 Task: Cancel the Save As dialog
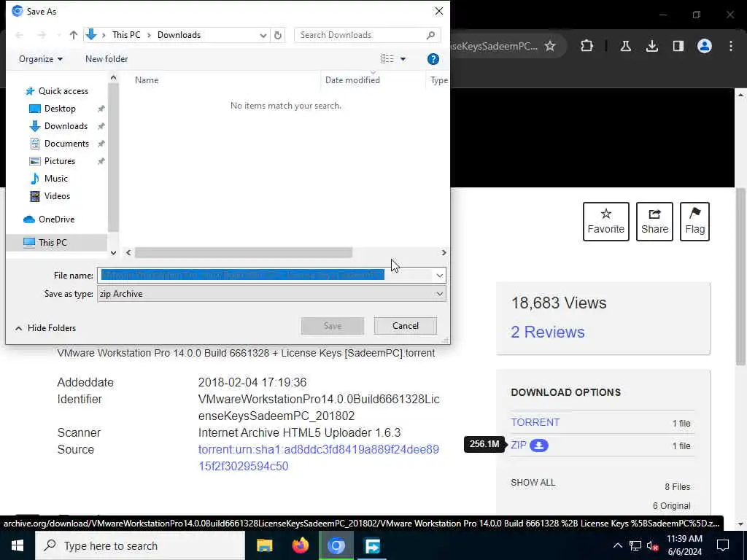pos(406,326)
